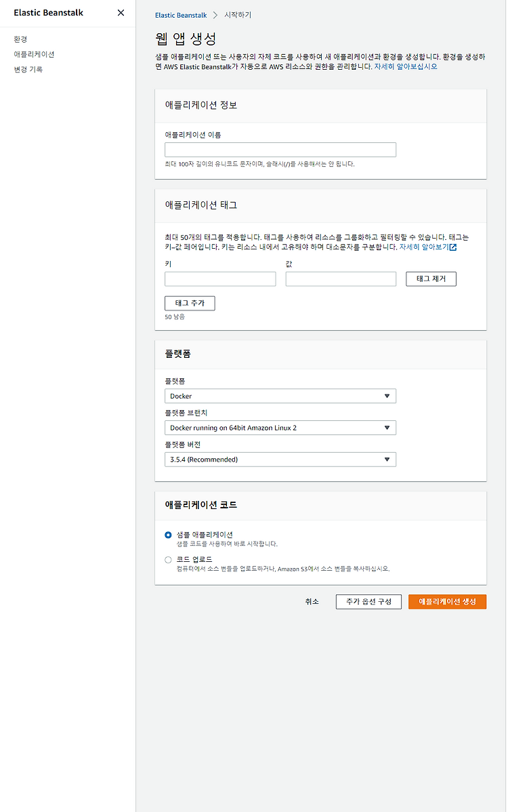This screenshot has width=508, height=812.
Task: Focus the tag 값 input field
Action: 341,279
